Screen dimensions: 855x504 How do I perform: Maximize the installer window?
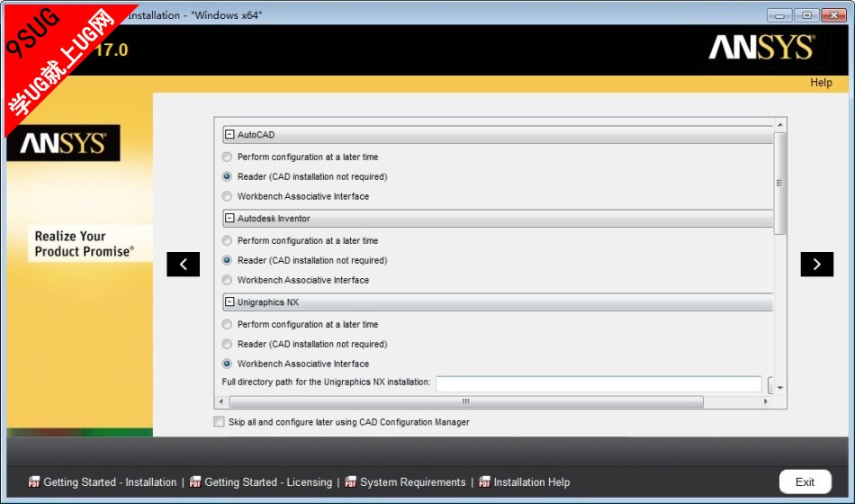coord(806,15)
